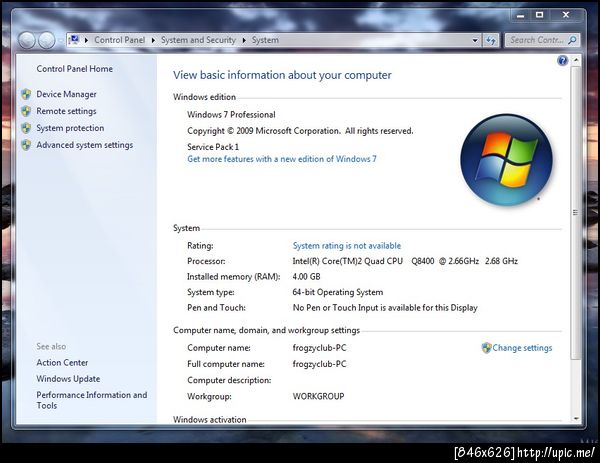Go to Control Panel breadcrumb
This screenshot has height=463, width=600.
point(119,40)
